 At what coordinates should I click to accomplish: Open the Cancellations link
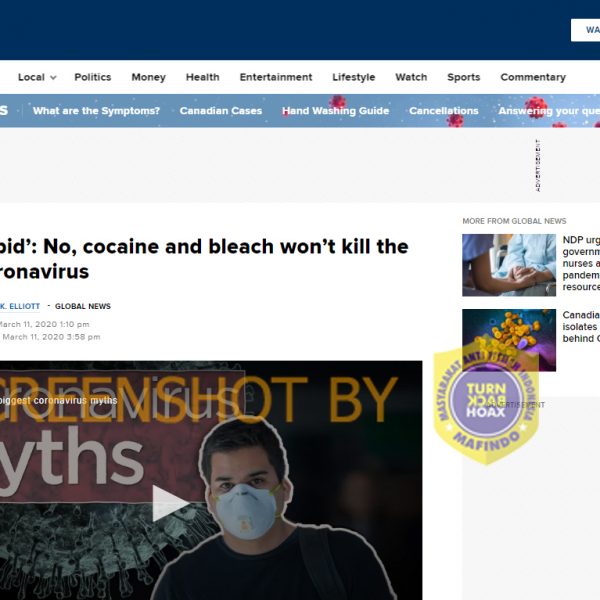click(443, 111)
